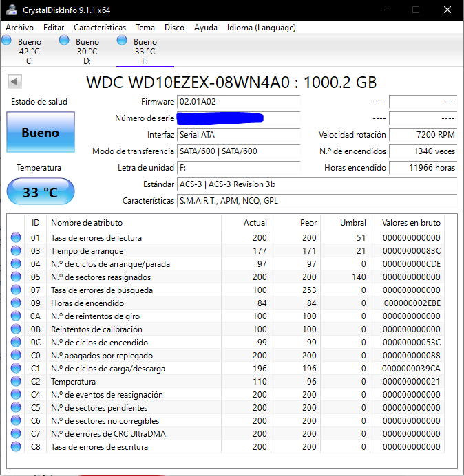
Task: Switch to drive D: at 30 °C
Action: pyautogui.click(x=87, y=51)
